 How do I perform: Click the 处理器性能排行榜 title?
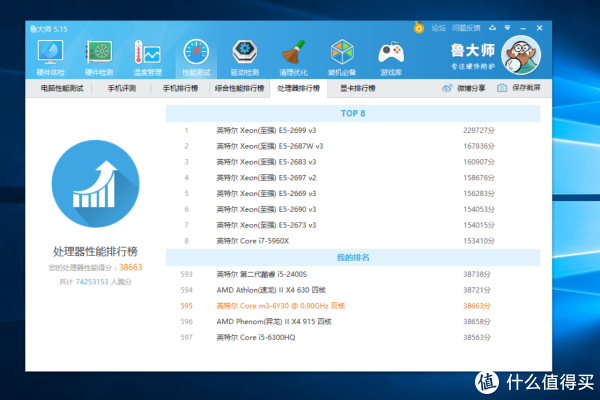click(95, 251)
